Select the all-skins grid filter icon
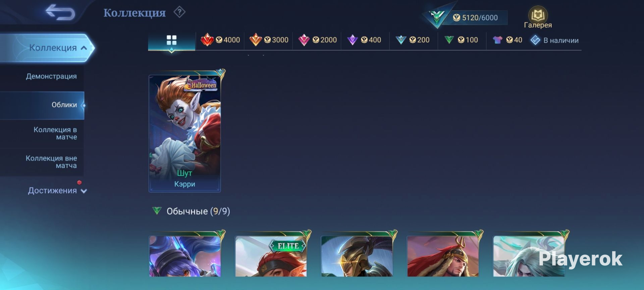The image size is (644, 290). (171, 40)
